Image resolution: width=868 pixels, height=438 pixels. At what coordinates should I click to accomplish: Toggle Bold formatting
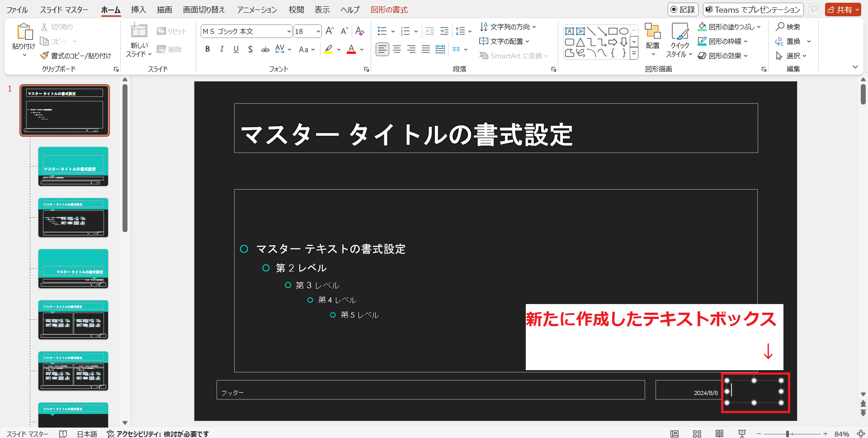click(x=208, y=49)
